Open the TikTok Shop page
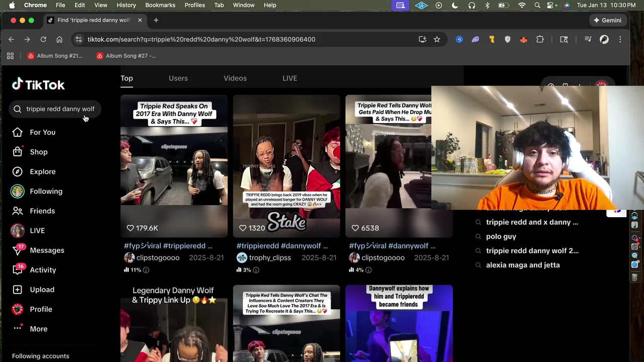 pos(38,152)
